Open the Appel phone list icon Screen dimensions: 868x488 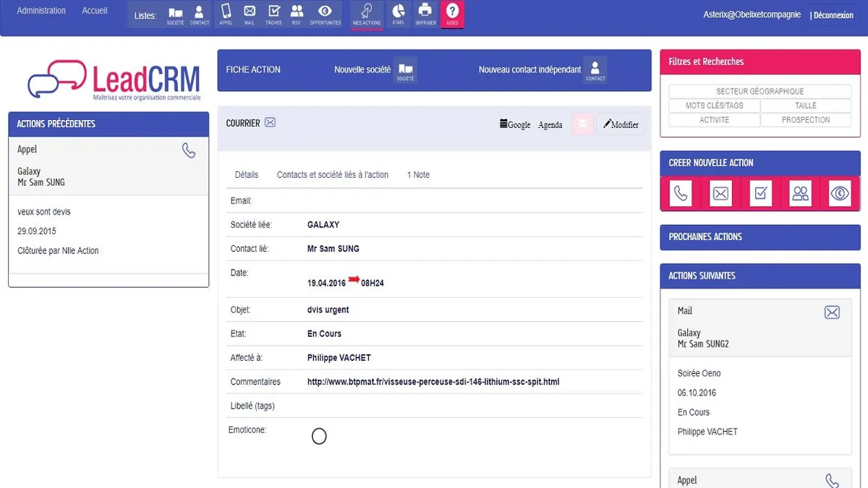pyautogui.click(x=226, y=14)
